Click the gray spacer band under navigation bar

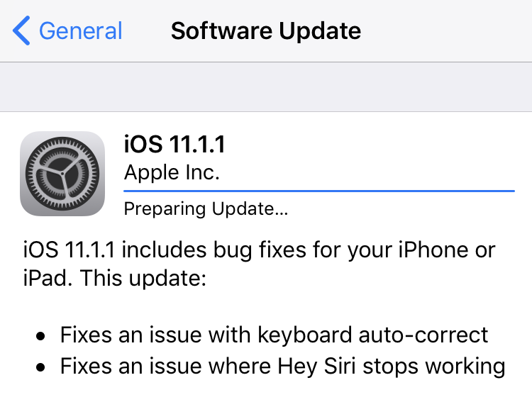pos(266,86)
